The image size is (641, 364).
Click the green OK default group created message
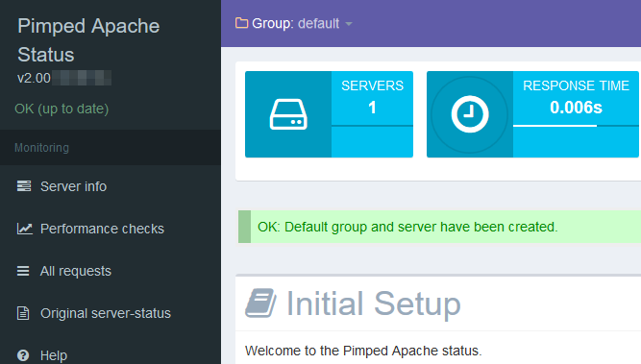pyautogui.click(x=439, y=227)
